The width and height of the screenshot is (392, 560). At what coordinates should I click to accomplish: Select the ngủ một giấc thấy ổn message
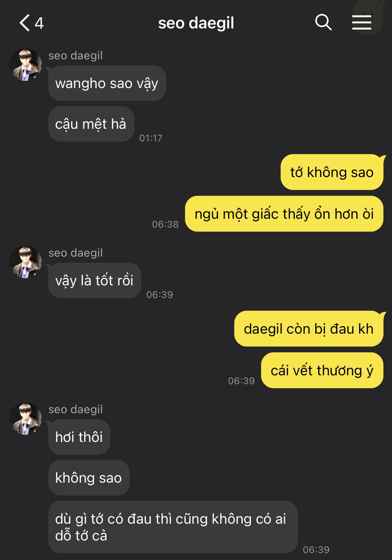(x=284, y=214)
